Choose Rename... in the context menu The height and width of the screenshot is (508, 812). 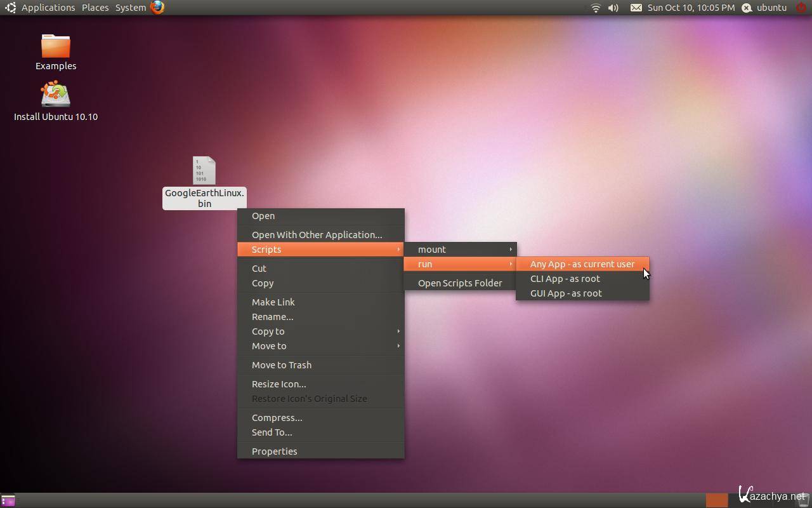(321, 317)
